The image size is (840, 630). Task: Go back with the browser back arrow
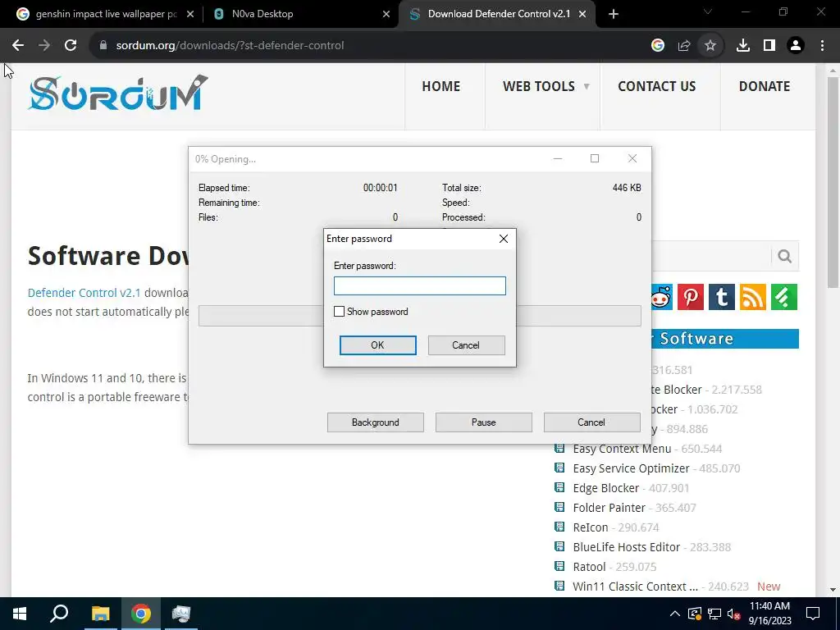18,46
